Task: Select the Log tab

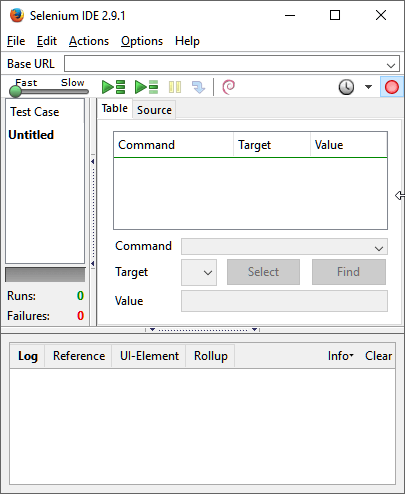Action: (x=28, y=356)
